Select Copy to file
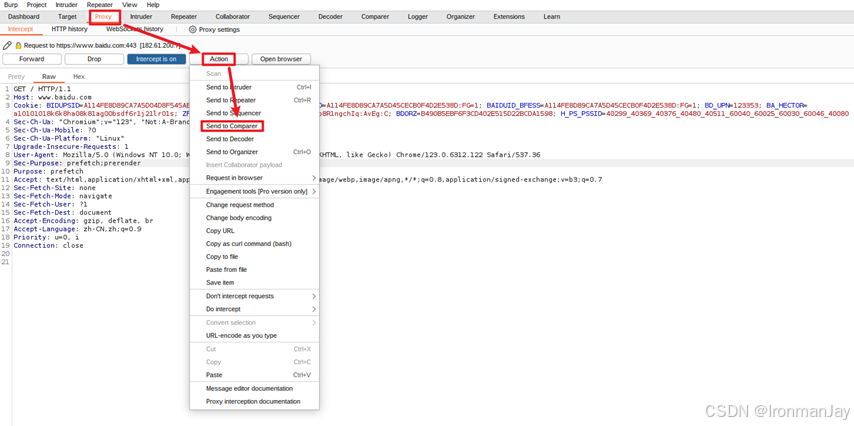This screenshot has width=854, height=426. click(254, 257)
